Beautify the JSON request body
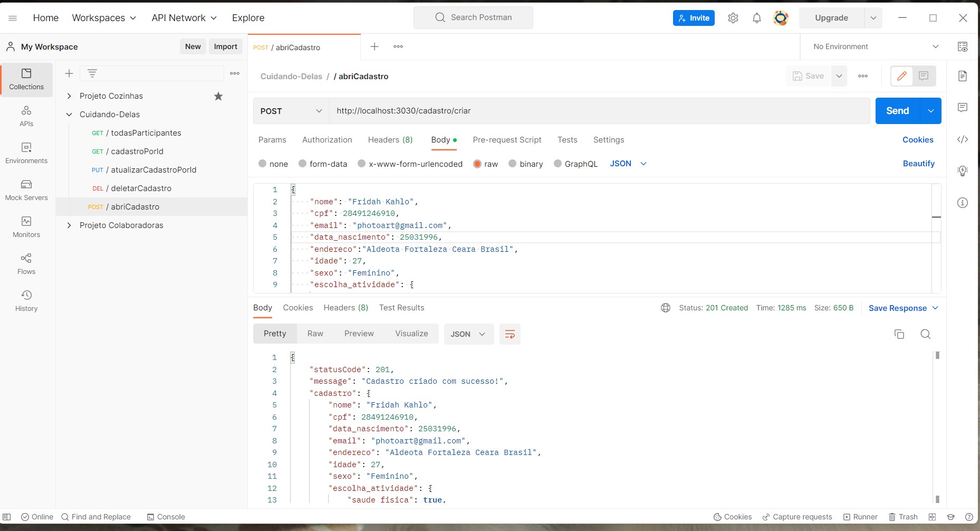Viewport: 980px width, 531px height. (x=918, y=164)
